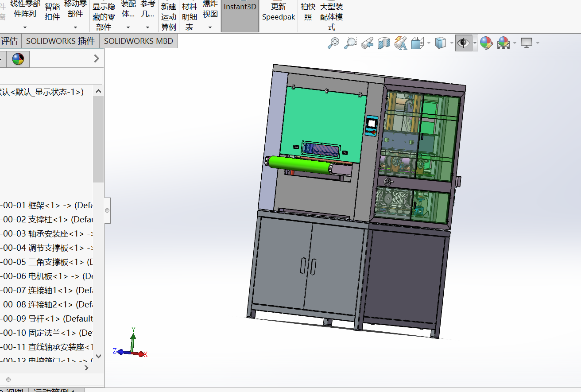This screenshot has width=581, height=392.
Task: Go back to the Previous View
Action: (x=367, y=43)
